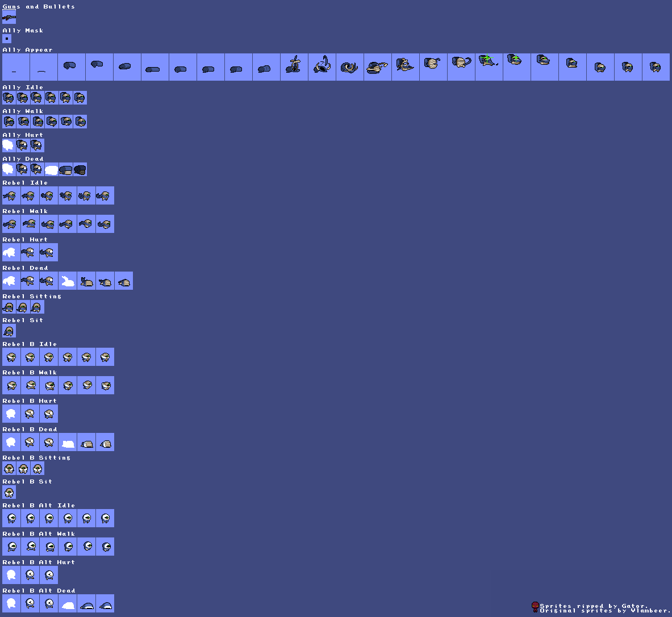The image size is (672, 617).
Task: Select the first frame of Ally Appear
Action: click(16, 67)
